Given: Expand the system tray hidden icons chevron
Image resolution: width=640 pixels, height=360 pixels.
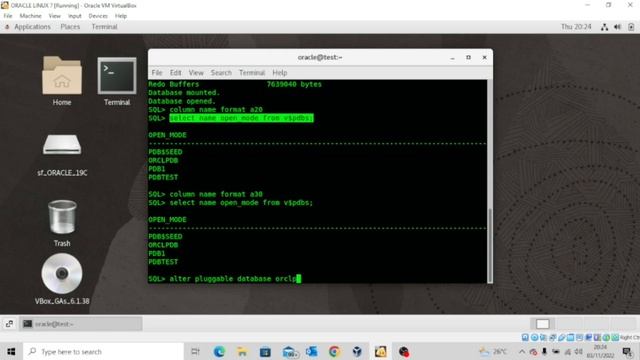Looking at the screenshot, I should (x=522, y=351).
